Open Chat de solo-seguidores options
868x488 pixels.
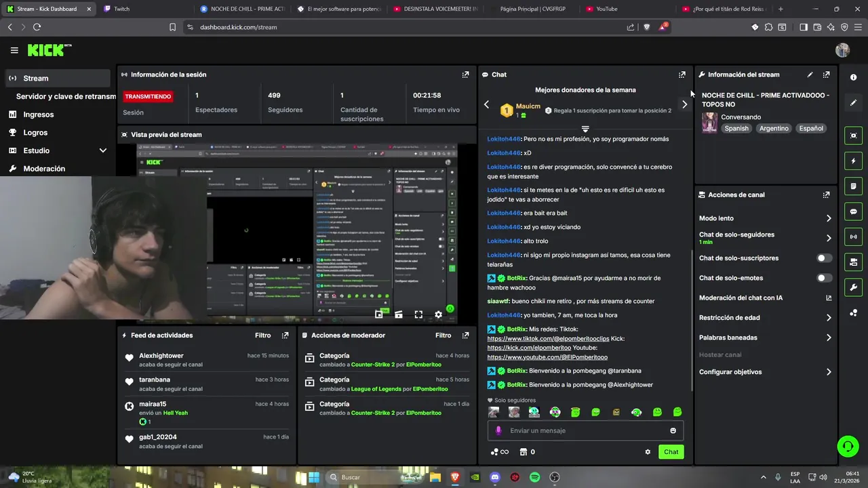tap(765, 238)
